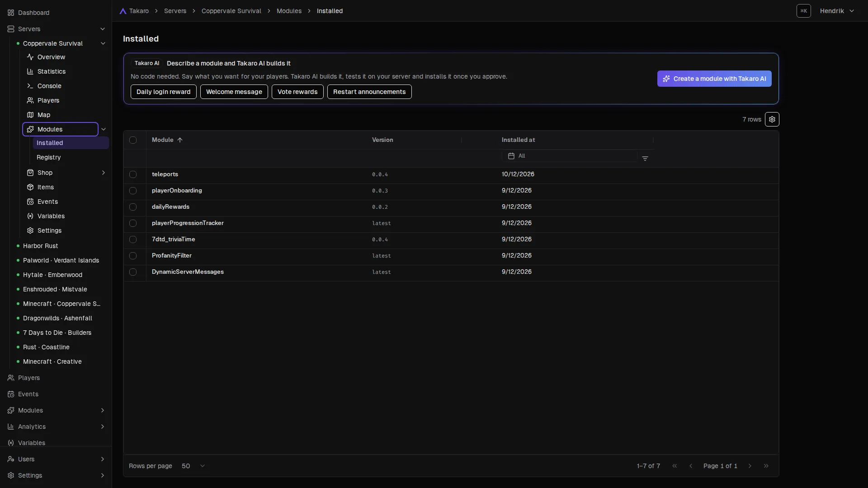Open the Hendrik user menu
868x488 pixels.
pos(837,11)
